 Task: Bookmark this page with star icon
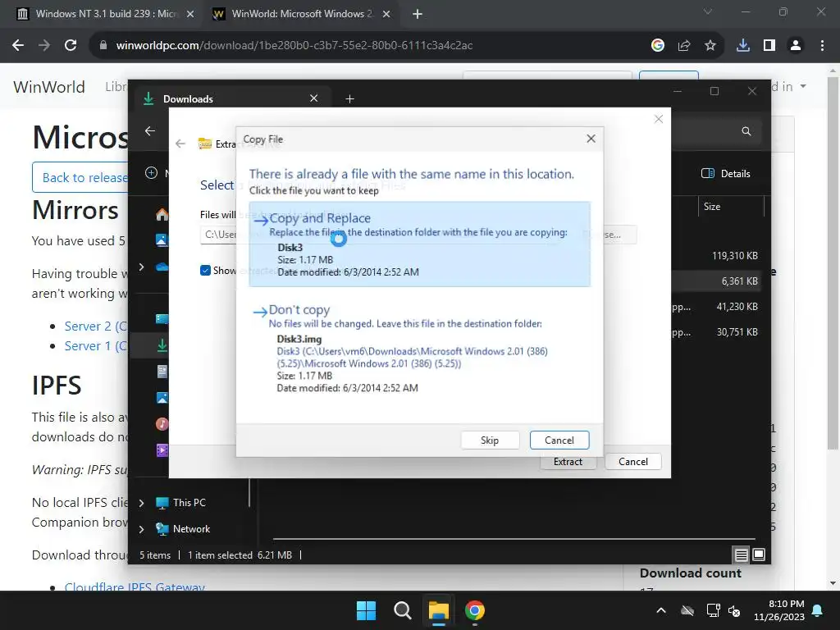coord(710,46)
